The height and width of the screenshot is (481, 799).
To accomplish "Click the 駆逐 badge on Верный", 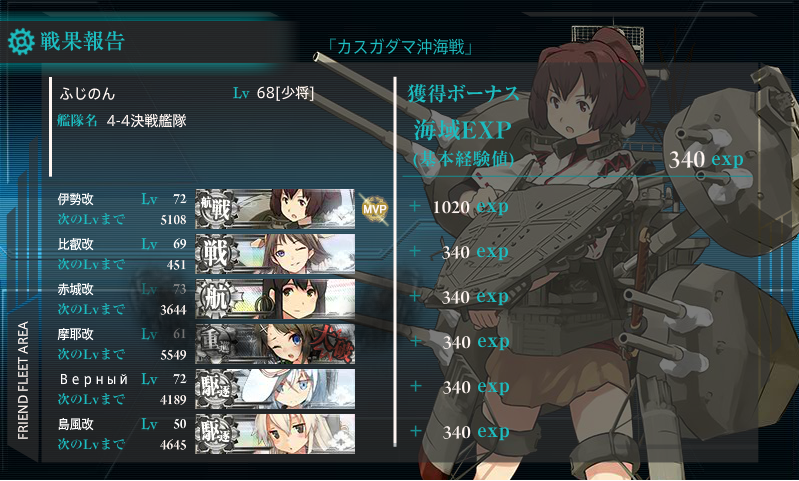I will pos(217,389).
